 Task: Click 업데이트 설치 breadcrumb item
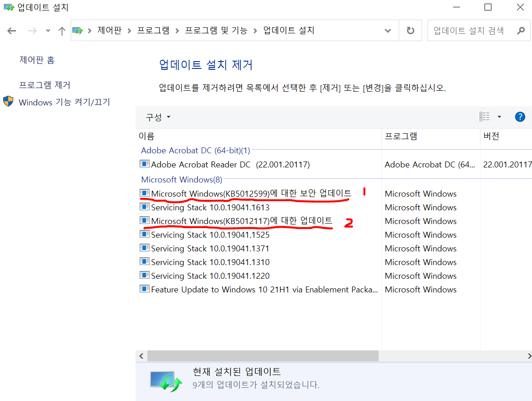click(x=289, y=31)
